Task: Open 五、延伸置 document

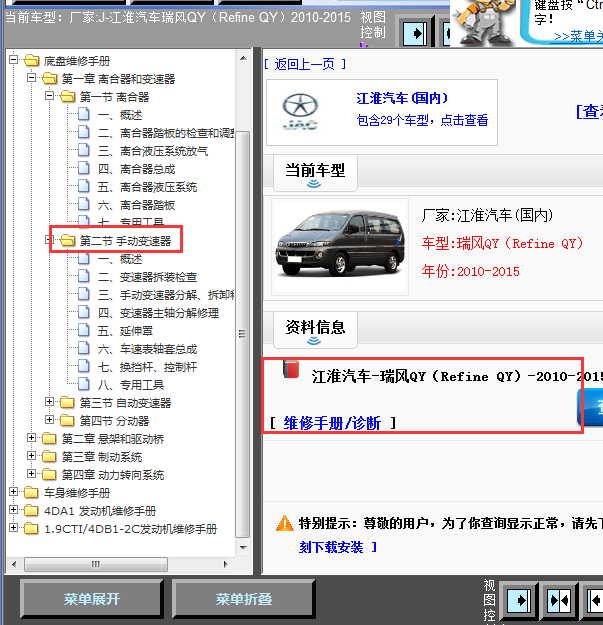Action: tap(125, 331)
